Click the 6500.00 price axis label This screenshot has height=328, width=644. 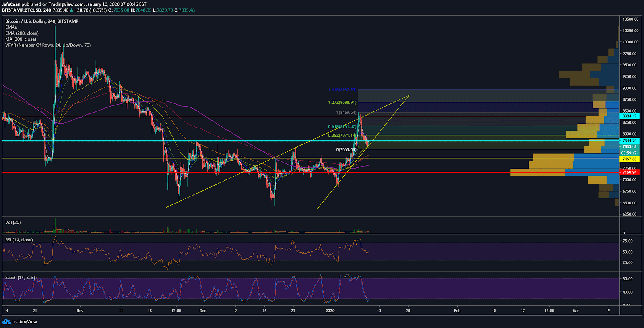tap(630, 203)
